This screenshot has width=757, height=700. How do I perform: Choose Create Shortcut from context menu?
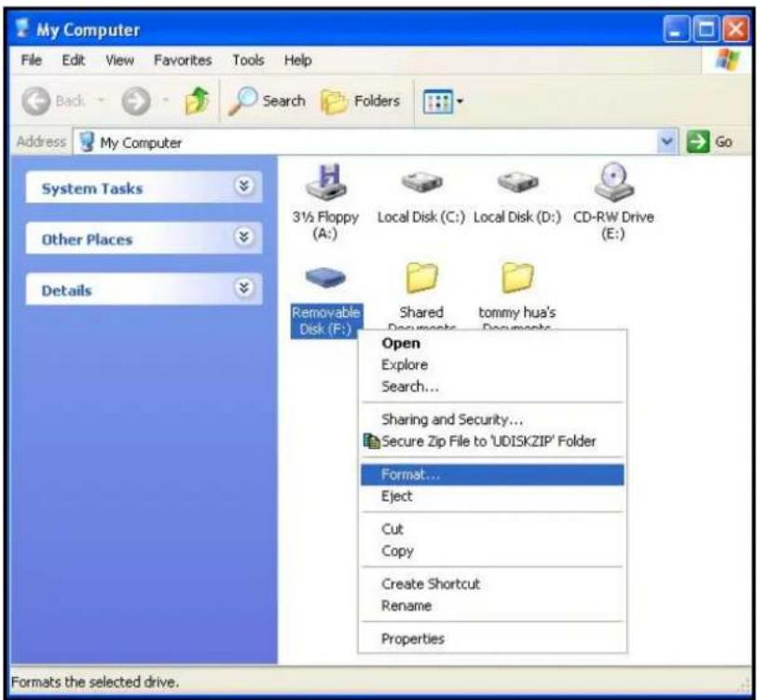(x=492, y=584)
